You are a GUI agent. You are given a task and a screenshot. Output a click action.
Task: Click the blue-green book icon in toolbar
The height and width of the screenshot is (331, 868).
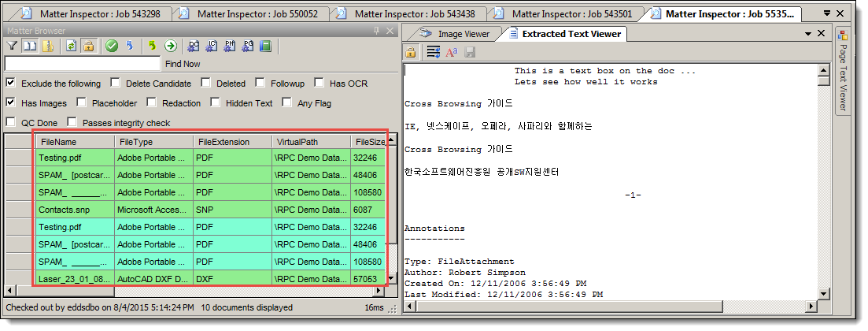pos(266,46)
